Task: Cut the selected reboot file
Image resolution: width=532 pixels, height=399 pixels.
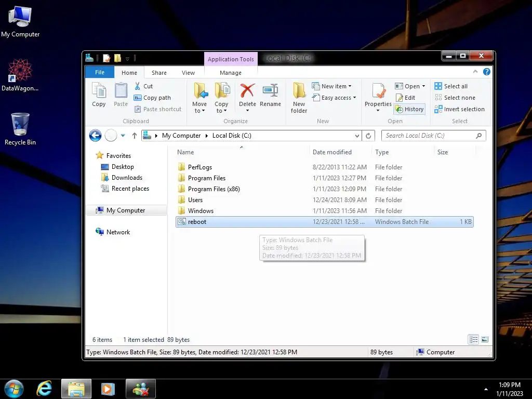Action: (x=143, y=86)
